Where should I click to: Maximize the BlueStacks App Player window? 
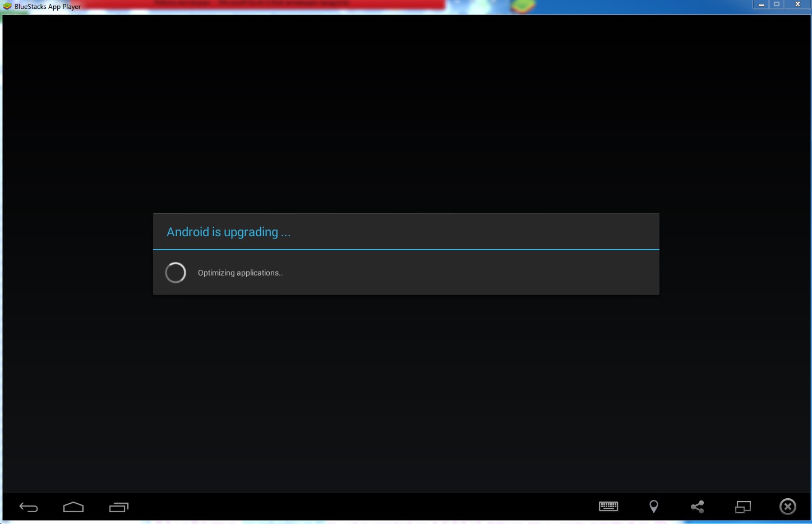pyautogui.click(x=777, y=5)
